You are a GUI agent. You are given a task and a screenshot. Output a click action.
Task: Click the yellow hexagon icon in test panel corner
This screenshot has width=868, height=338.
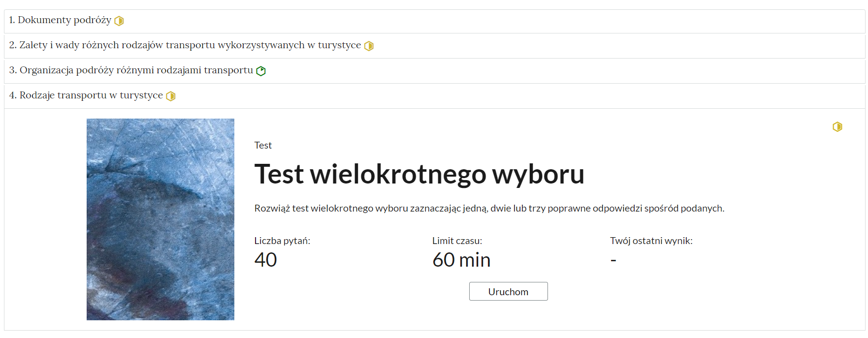pos(837,127)
